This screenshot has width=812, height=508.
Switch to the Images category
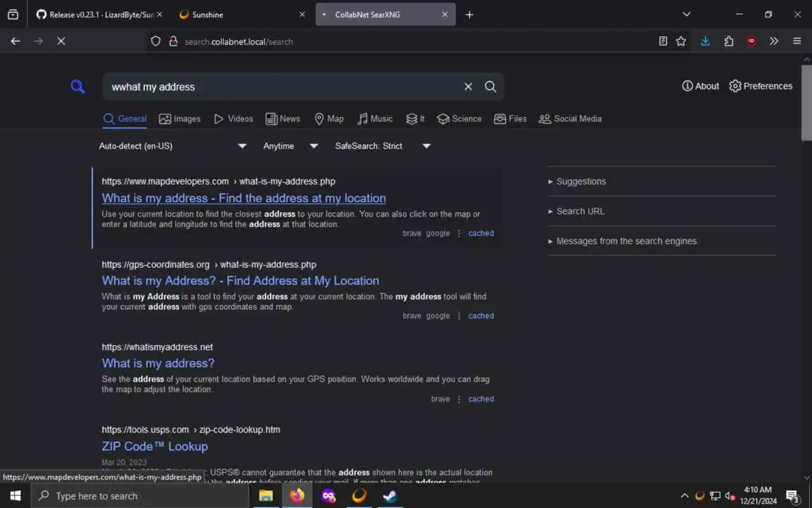click(180, 119)
